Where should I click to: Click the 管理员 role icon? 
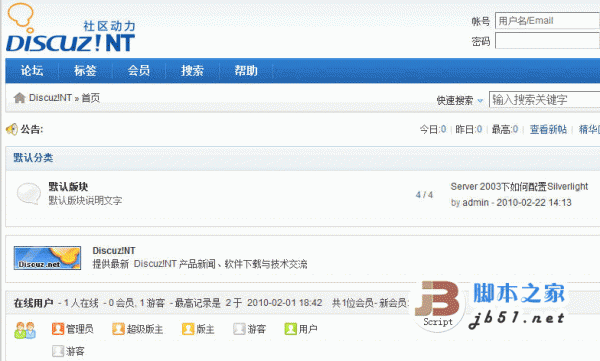point(58,329)
